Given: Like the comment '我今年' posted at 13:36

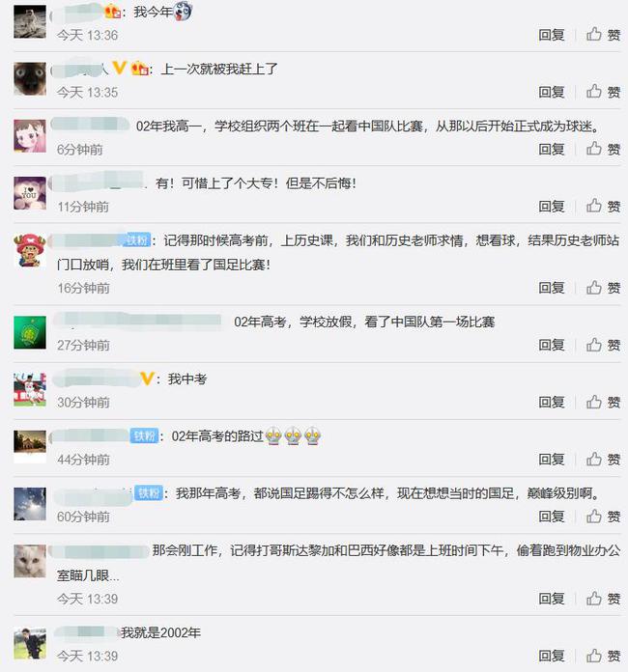Looking at the screenshot, I should tap(603, 35).
